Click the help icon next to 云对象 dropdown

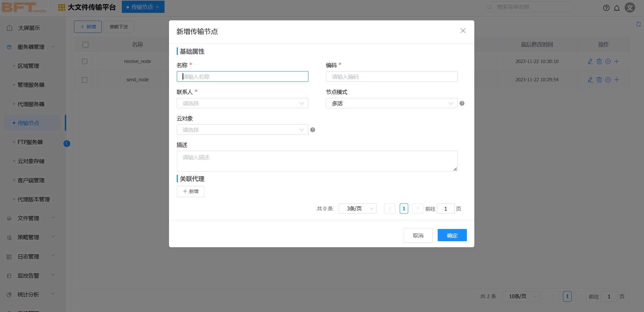(312, 130)
